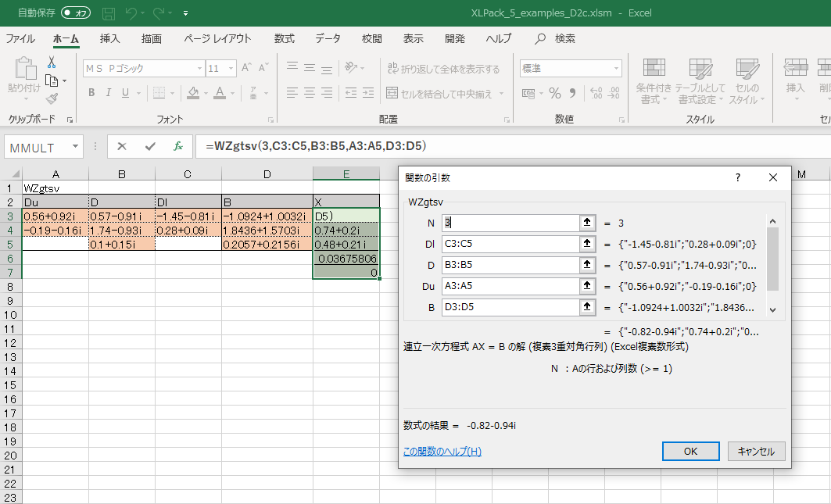Click the Cut scissors icon
Image resolution: width=831 pixels, height=504 pixels.
coord(52,63)
